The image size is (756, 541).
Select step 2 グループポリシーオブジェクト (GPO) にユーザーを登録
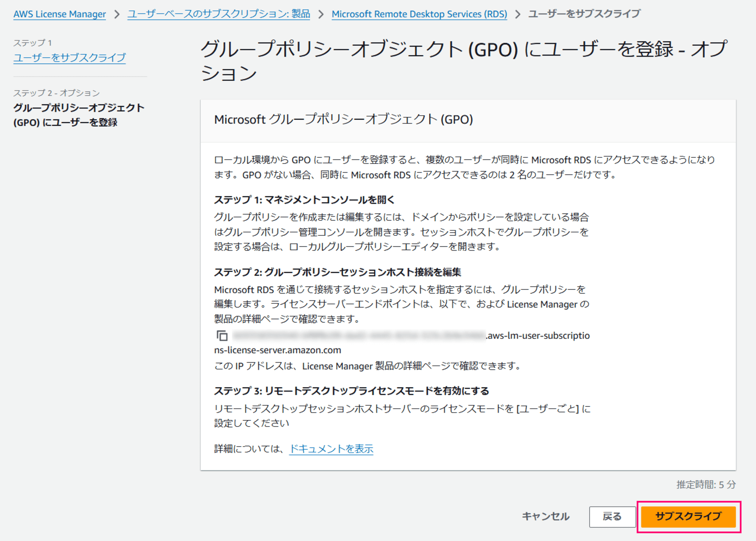point(79,115)
